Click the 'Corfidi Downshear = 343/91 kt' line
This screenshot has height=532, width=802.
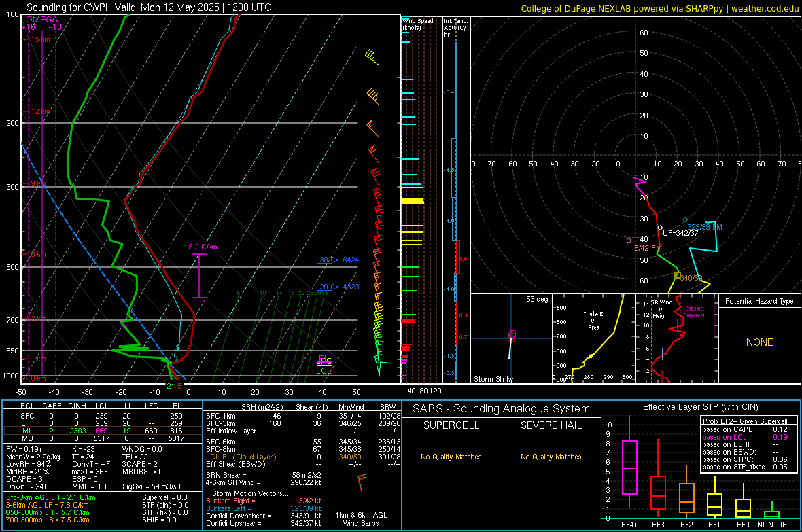coord(264,516)
